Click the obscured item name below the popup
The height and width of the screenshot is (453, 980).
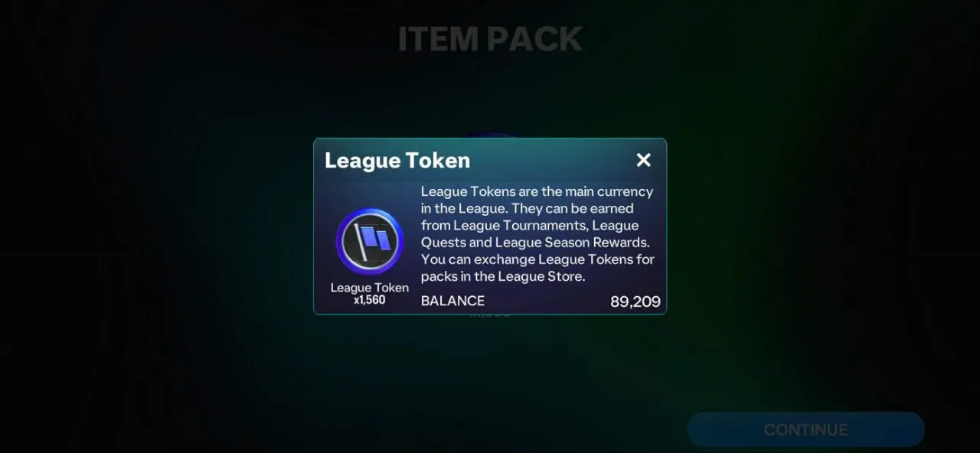click(x=490, y=314)
